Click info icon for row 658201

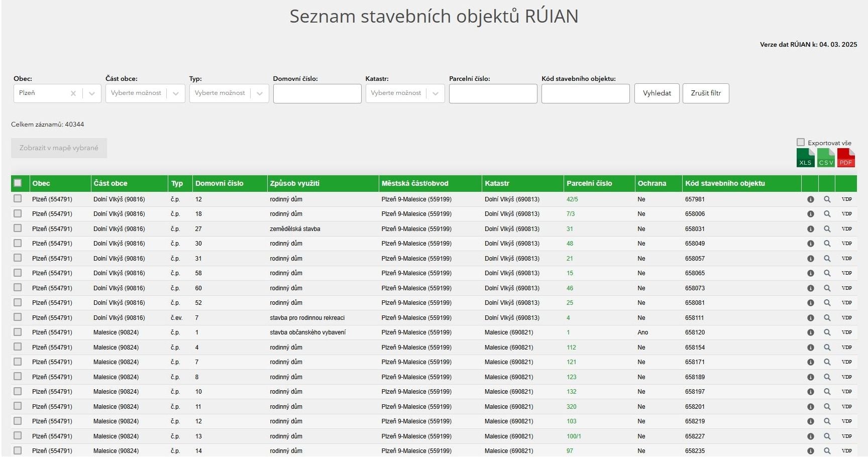[810, 407]
